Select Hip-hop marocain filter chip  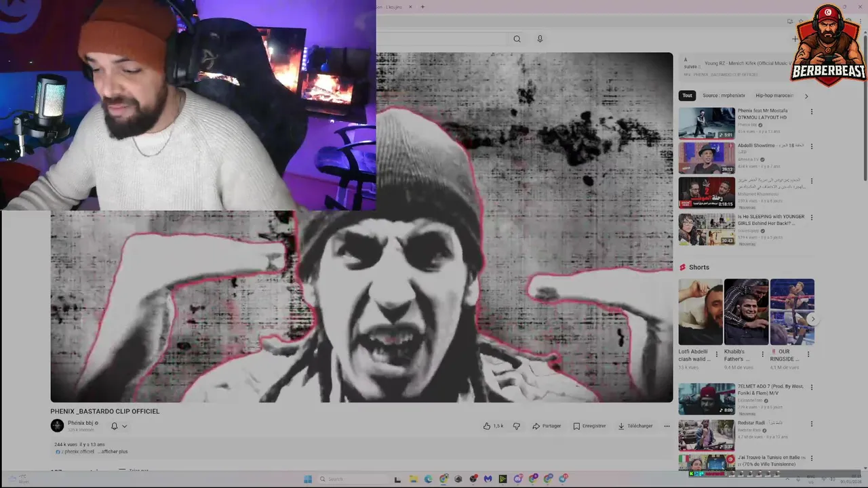click(x=774, y=96)
